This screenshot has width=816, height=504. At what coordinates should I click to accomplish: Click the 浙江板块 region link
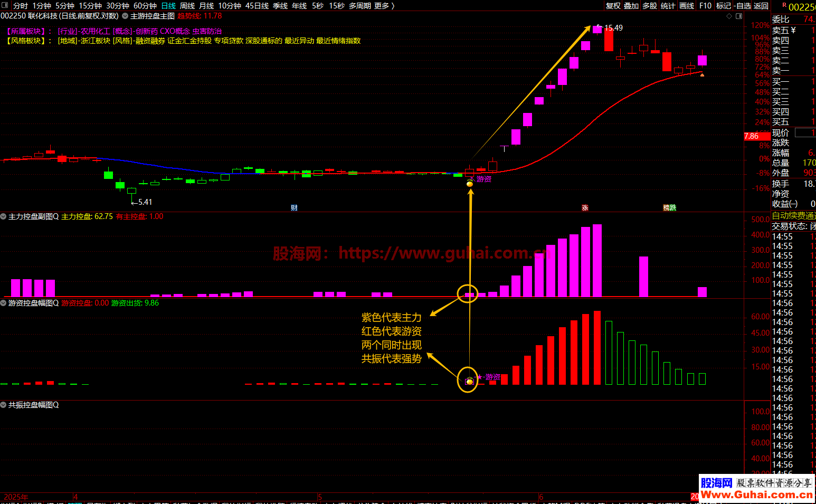coord(96,41)
